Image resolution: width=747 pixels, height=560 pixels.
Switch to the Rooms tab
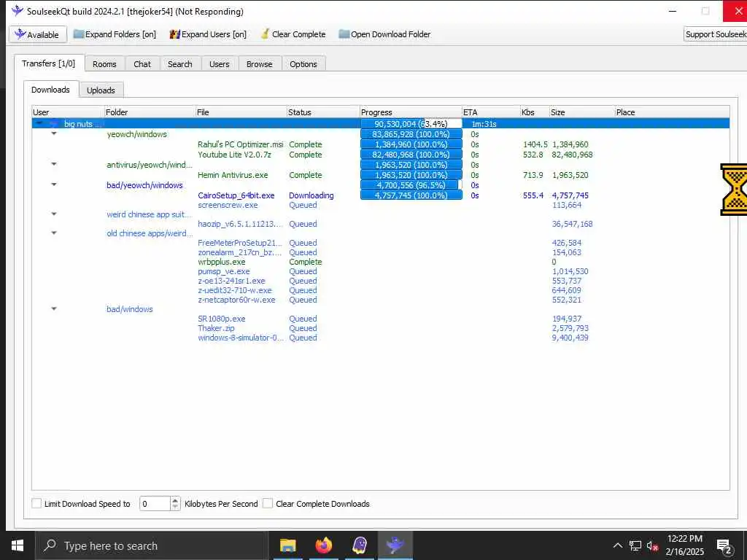click(x=104, y=64)
